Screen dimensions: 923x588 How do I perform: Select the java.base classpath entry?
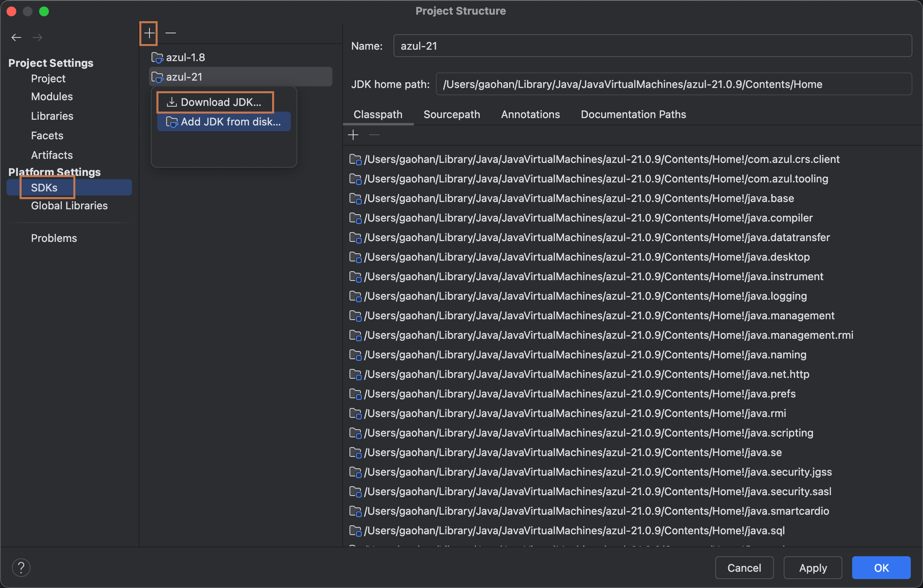[578, 198]
